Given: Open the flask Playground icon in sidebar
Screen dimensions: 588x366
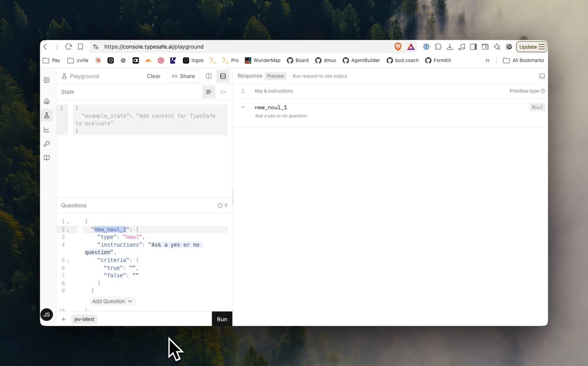Looking at the screenshot, I should (47, 116).
